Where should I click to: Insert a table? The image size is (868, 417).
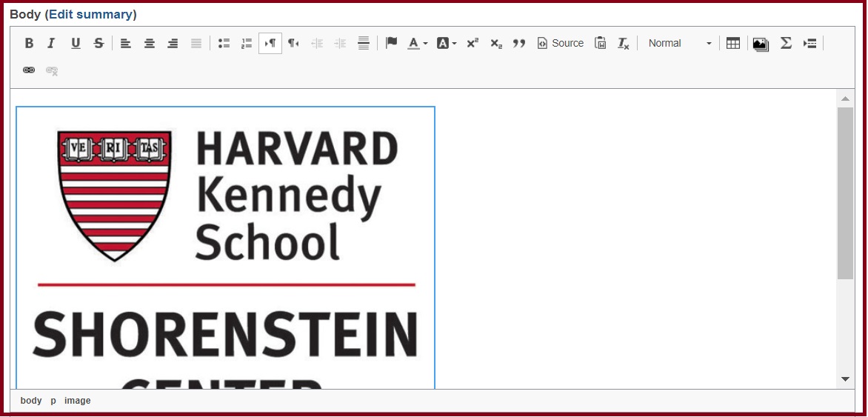pos(733,43)
